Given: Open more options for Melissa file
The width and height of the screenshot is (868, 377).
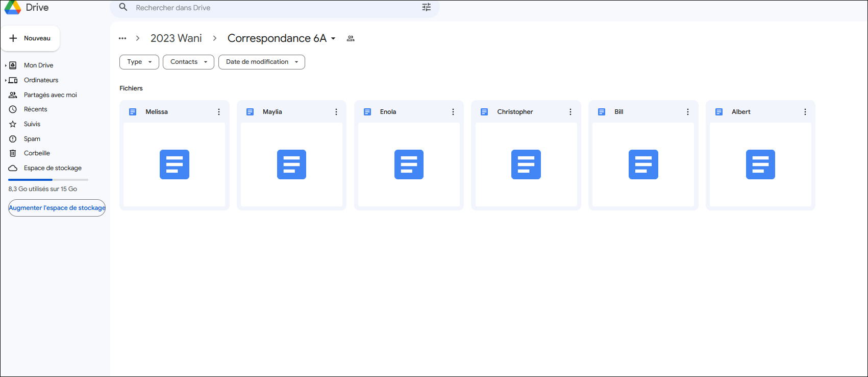Looking at the screenshot, I should [x=219, y=112].
